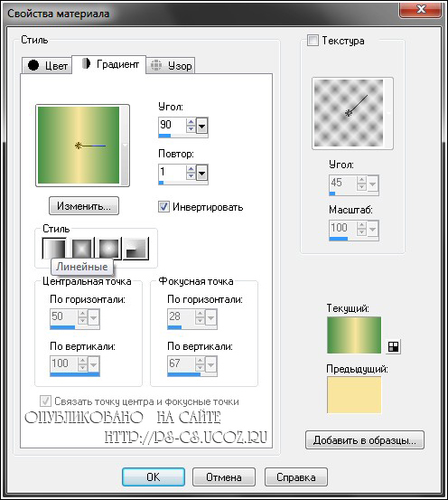Enable the Текстура checkbox
The height and width of the screenshot is (500, 448).
click(313, 41)
